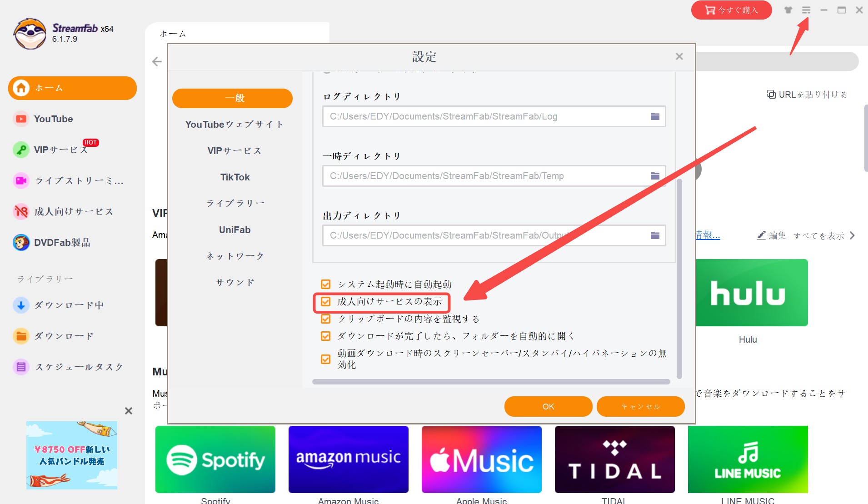Browse folder for 出力ディレクトリ

pyautogui.click(x=655, y=235)
